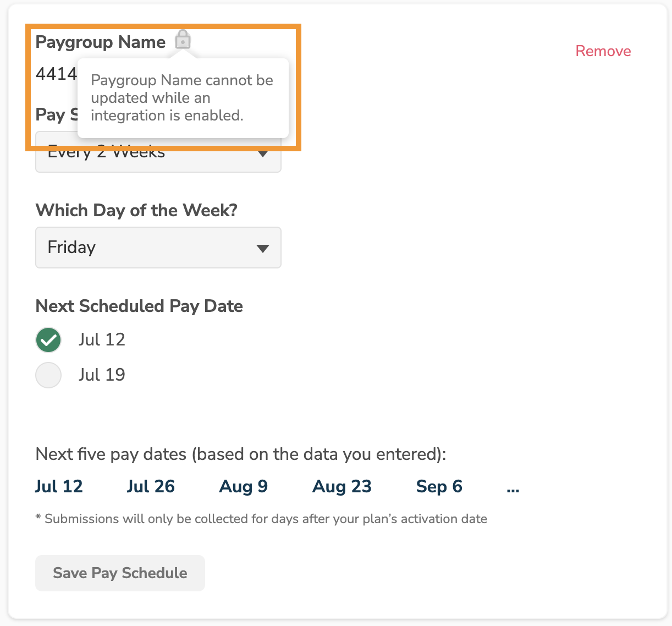Dismiss the Paygroup Name tooltip

coord(183,98)
